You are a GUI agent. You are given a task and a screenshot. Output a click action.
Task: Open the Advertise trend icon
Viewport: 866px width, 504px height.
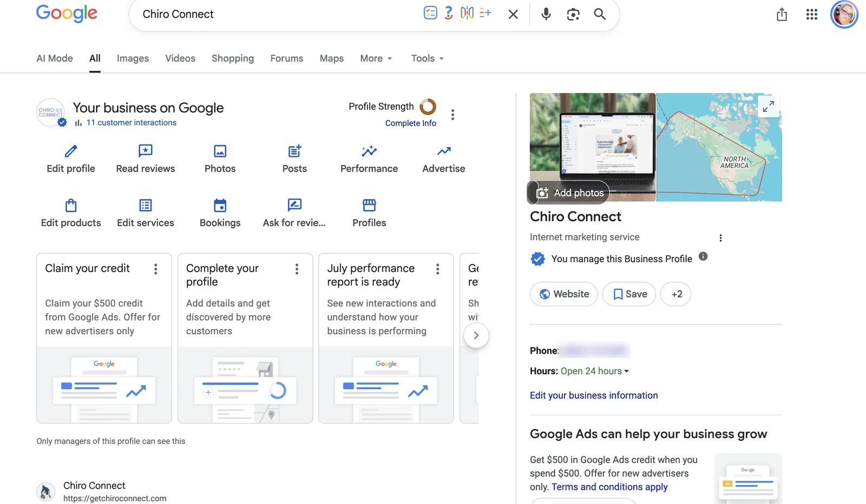(x=444, y=151)
